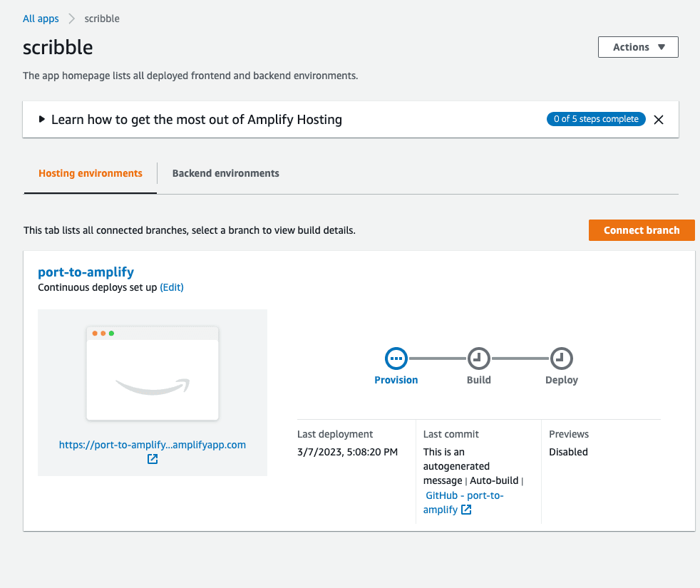Screen dimensions: 700x588
Task: Select the Build stage icon
Action: point(478,359)
